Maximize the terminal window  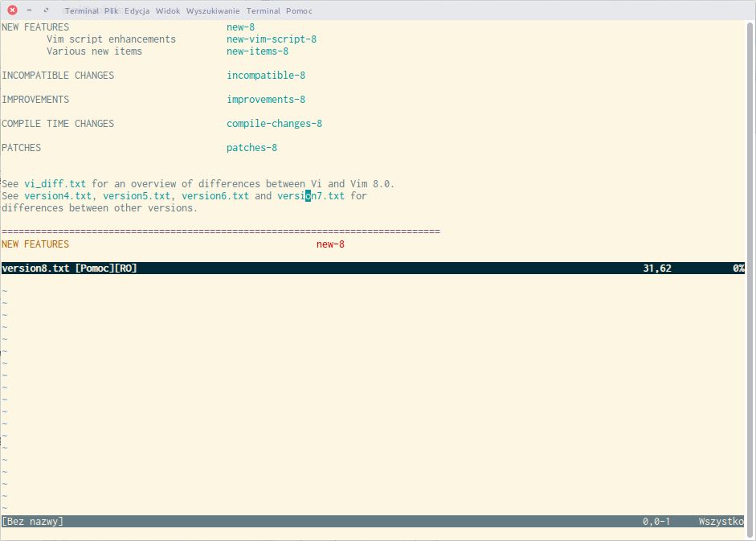pos(46,10)
